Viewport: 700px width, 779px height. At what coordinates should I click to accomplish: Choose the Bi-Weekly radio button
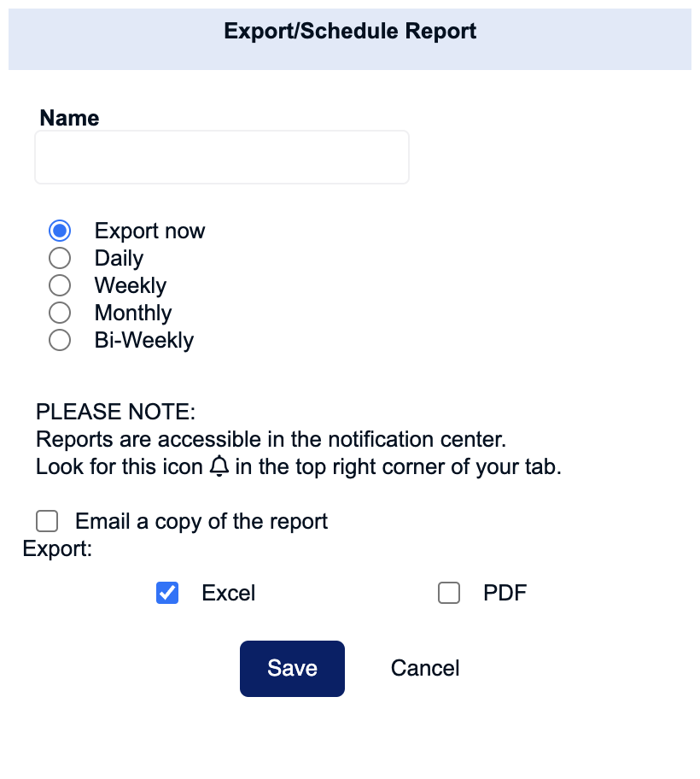pos(60,340)
